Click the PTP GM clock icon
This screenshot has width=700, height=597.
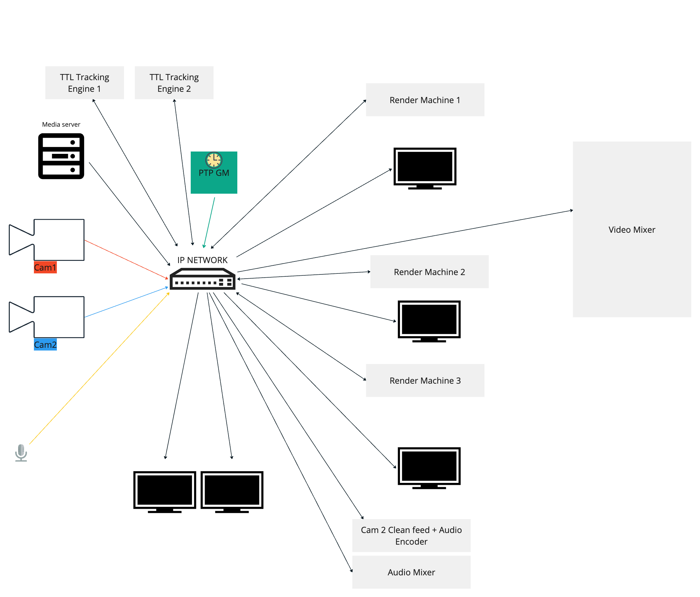(x=213, y=160)
